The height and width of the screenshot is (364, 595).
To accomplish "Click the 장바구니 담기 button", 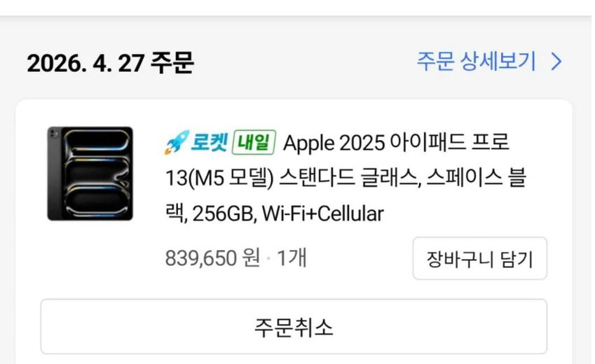I will point(479,258).
